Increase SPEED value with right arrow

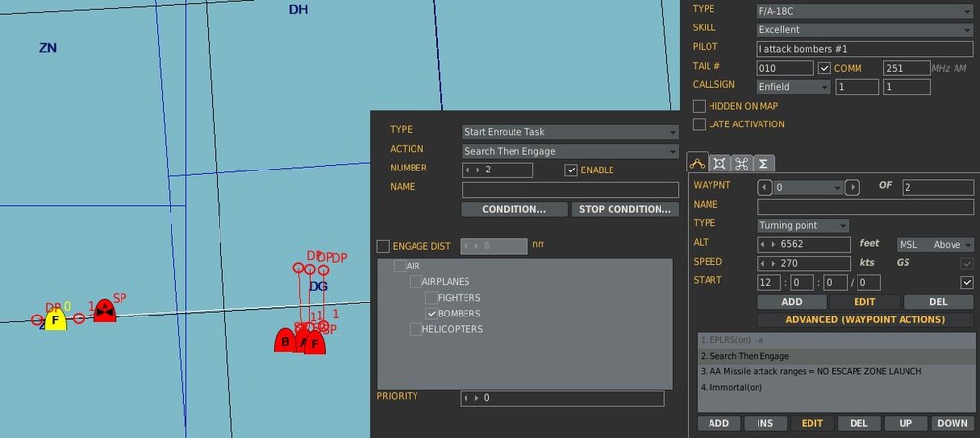[773, 263]
